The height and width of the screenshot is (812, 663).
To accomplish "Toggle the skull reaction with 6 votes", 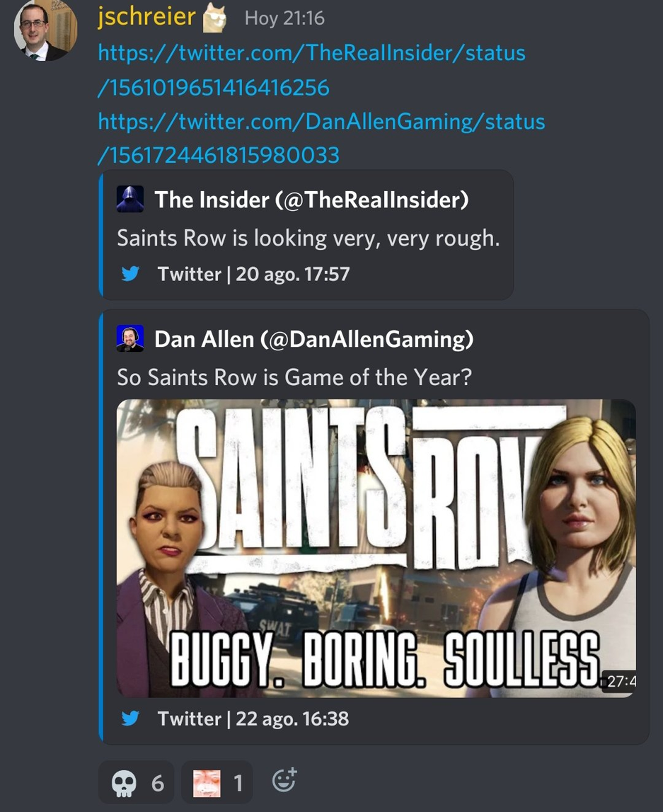I will pyautogui.click(x=137, y=782).
